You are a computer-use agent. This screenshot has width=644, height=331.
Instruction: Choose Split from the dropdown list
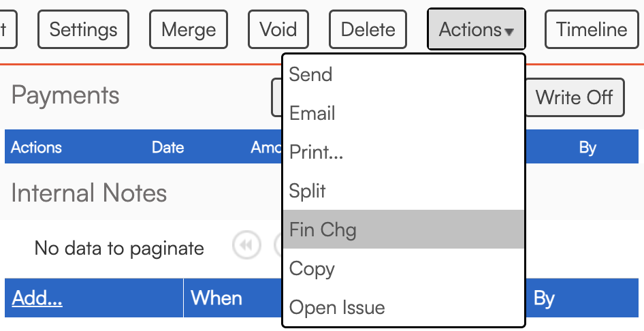(308, 191)
